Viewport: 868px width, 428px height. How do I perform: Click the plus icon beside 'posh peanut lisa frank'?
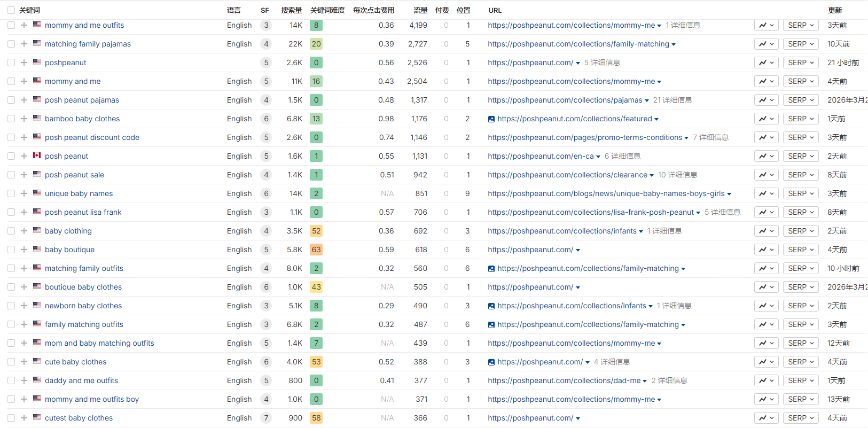coord(24,212)
